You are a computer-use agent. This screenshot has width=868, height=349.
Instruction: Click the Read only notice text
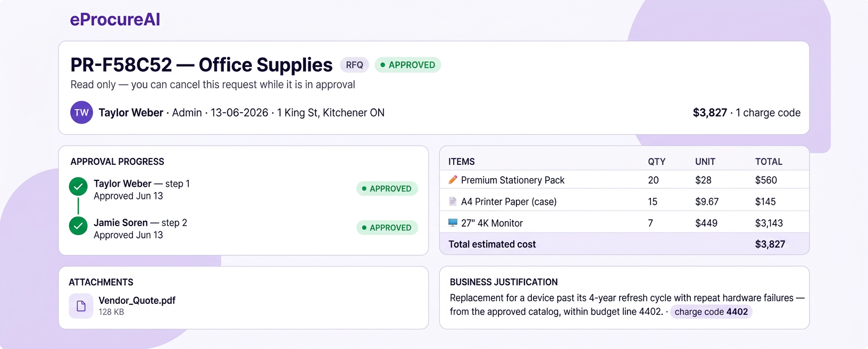point(213,85)
